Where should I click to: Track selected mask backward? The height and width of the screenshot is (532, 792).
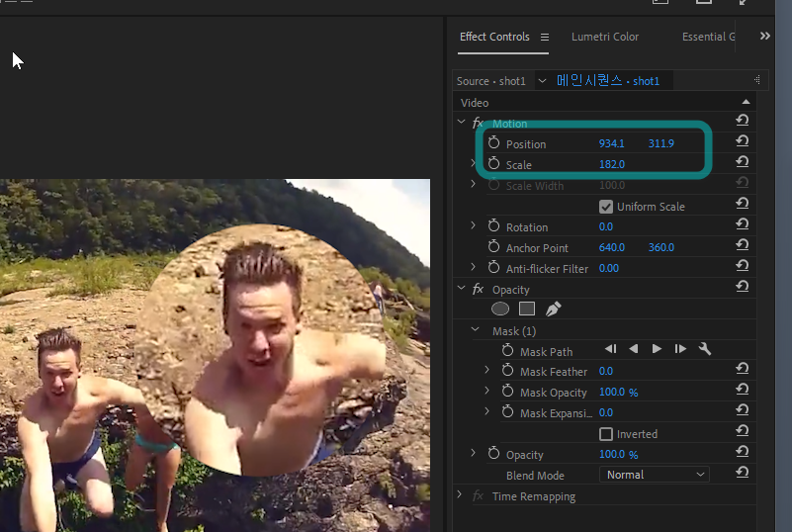634,350
